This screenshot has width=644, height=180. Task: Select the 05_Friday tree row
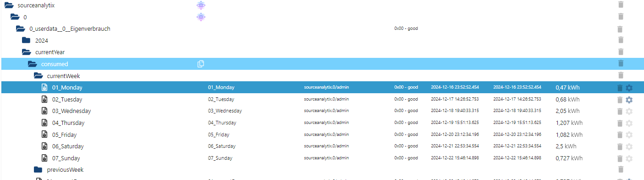(x=322, y=135)
